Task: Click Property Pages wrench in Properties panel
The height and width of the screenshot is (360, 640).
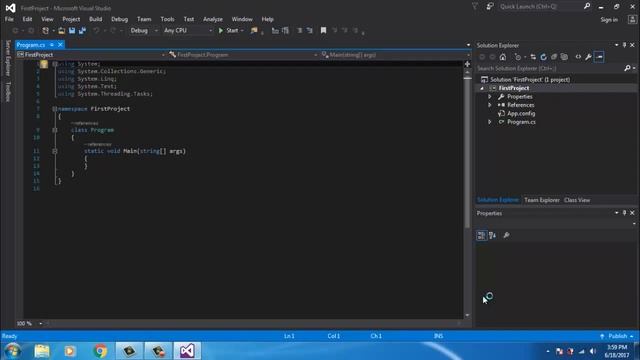Action: click(506, 236)
